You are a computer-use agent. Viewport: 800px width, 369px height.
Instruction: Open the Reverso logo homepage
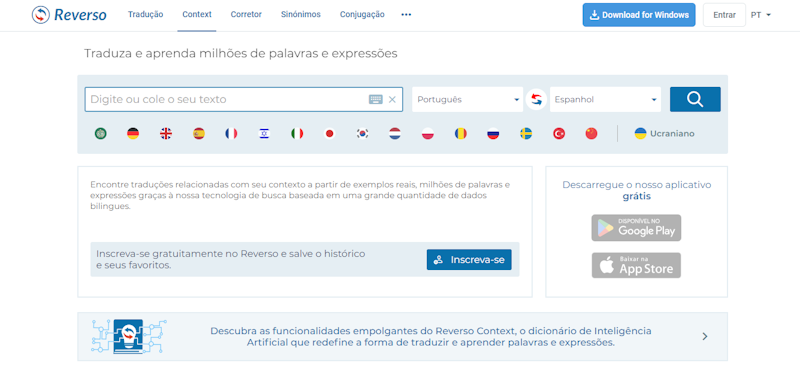pyautogui.click(x=69, y=15)
